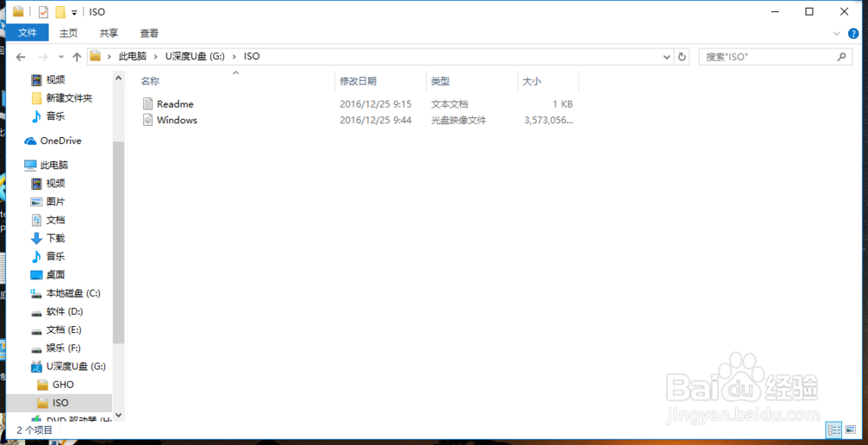Open 下载 in the navigation pane
Image resolution: width=868 pixels, height=445 pixels.
pos(56,238)
